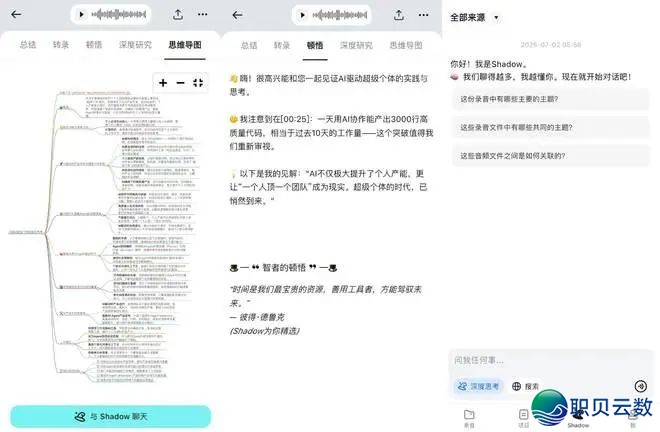Open the 转录 tab in the left panel

[x=60, y=45]
